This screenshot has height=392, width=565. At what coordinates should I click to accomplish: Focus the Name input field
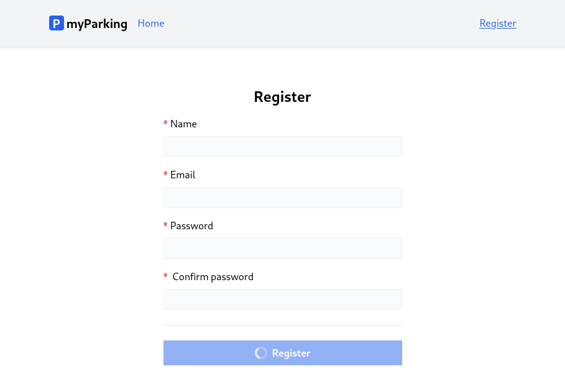pyautogui.click(x=282, y=147)
